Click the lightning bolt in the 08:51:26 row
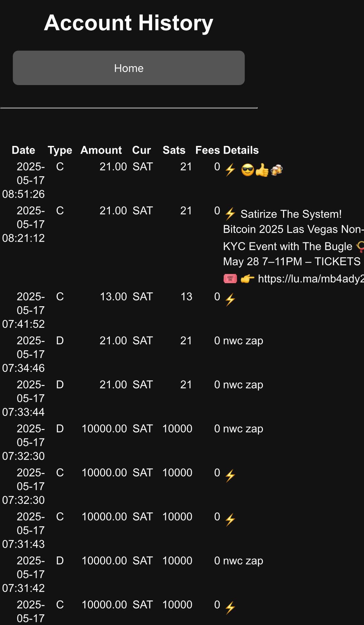364x625 pixels. click(x=230, y=170)
